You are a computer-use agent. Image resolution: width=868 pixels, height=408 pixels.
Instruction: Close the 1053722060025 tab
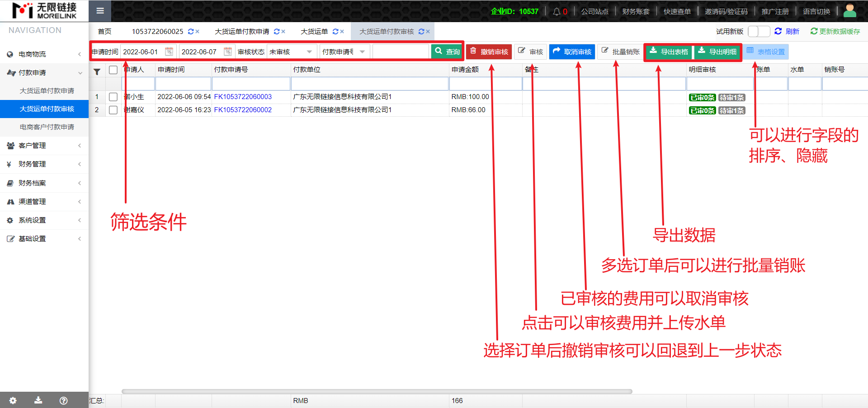pos(198,32)
